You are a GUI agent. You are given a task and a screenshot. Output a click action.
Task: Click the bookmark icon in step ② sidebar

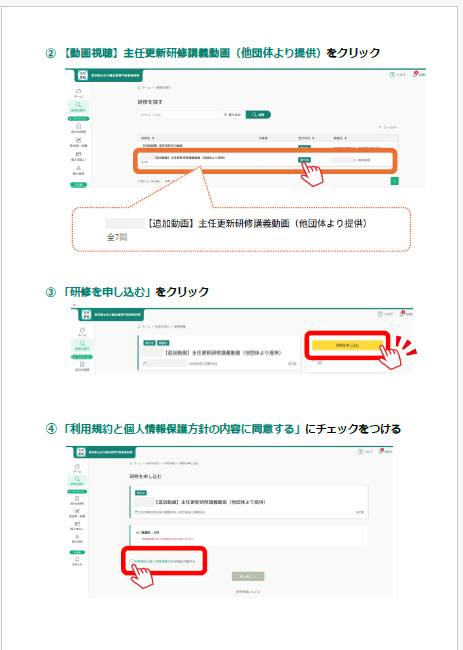78,126
